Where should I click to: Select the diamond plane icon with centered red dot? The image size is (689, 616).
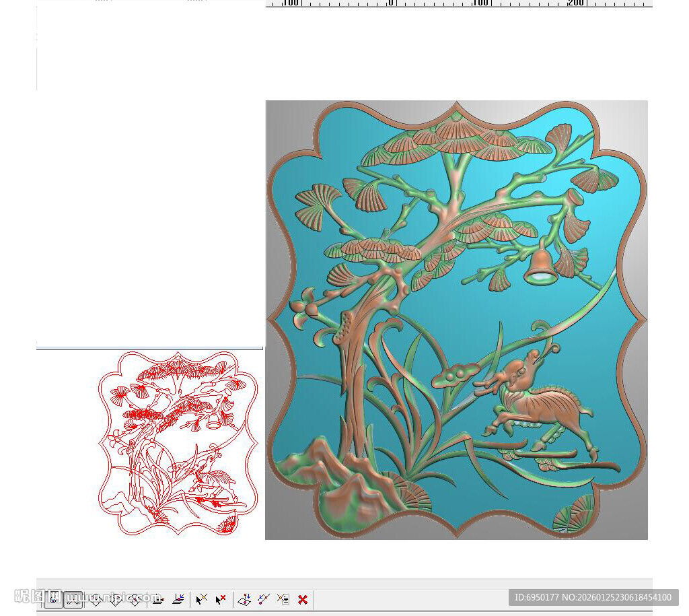(135, 600)
